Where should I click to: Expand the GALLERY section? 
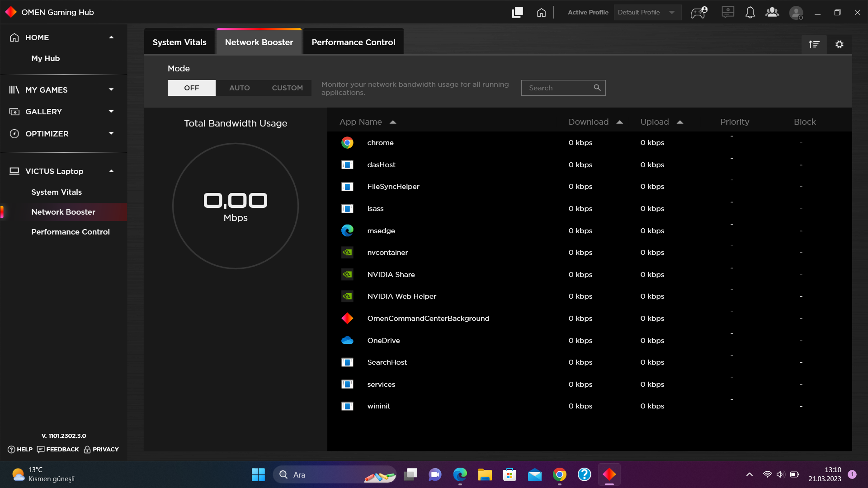(111, 111)
